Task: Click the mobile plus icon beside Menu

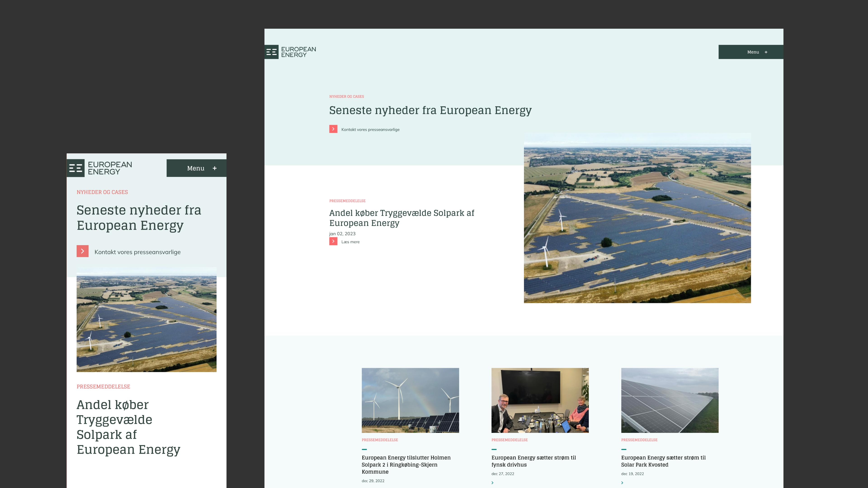Action: pyautogui.click(x=215, y=168)
